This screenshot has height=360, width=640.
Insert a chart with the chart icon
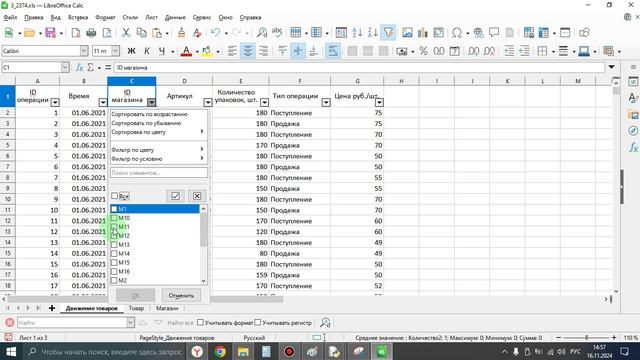coord(423,33)
